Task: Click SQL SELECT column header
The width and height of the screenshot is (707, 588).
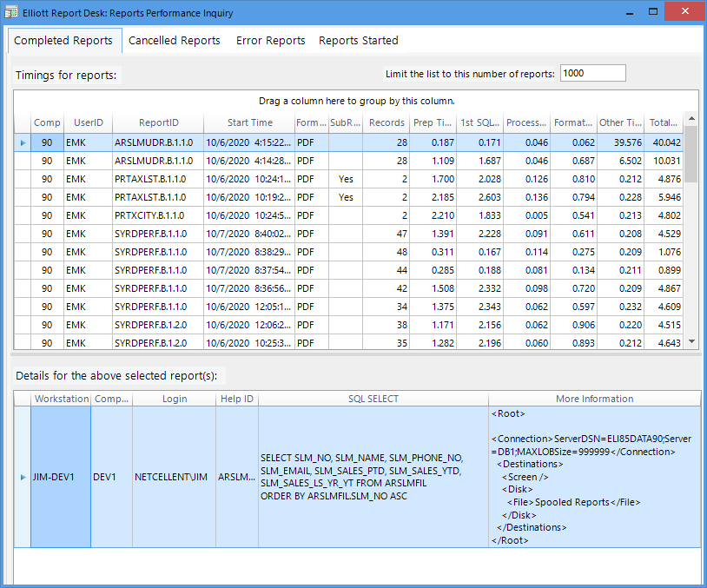Action: (x=373, y=399)
